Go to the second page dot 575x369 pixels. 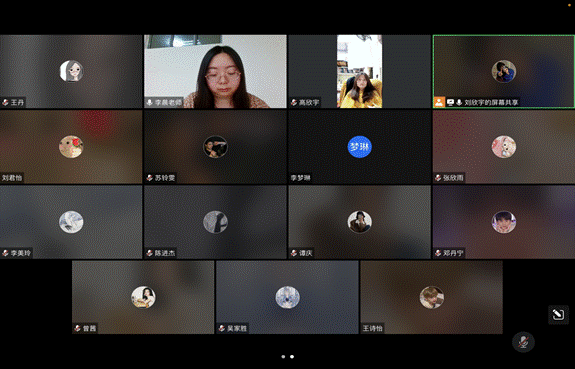[292, 357]
